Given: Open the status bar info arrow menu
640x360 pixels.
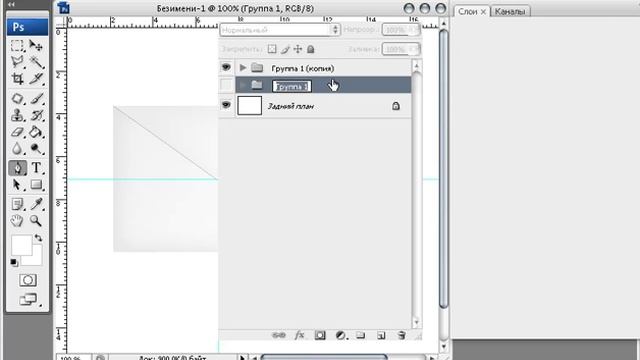Looking at the screenshot, I should coord(242,358).
